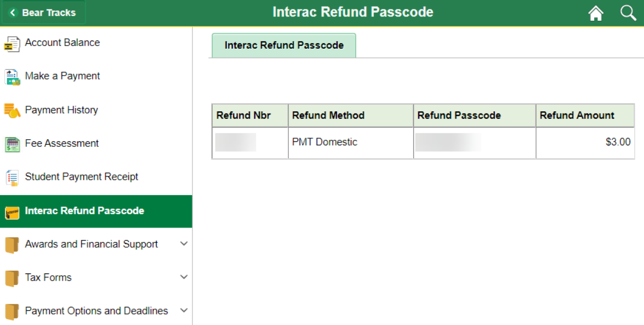Expand Awards and Financial Support chevron
The image size is (644, 325).
[184, 244]
